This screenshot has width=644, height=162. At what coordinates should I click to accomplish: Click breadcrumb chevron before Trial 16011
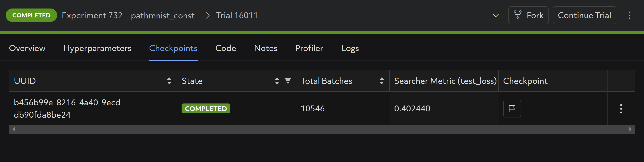click(208, 16)
